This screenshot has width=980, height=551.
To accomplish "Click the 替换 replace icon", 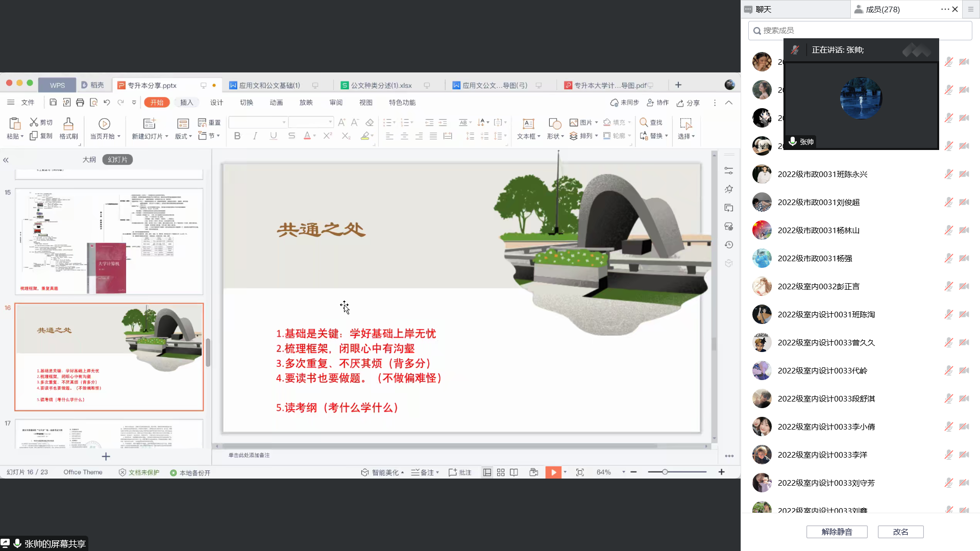I will pyautogui.click(x=653, y=136).
